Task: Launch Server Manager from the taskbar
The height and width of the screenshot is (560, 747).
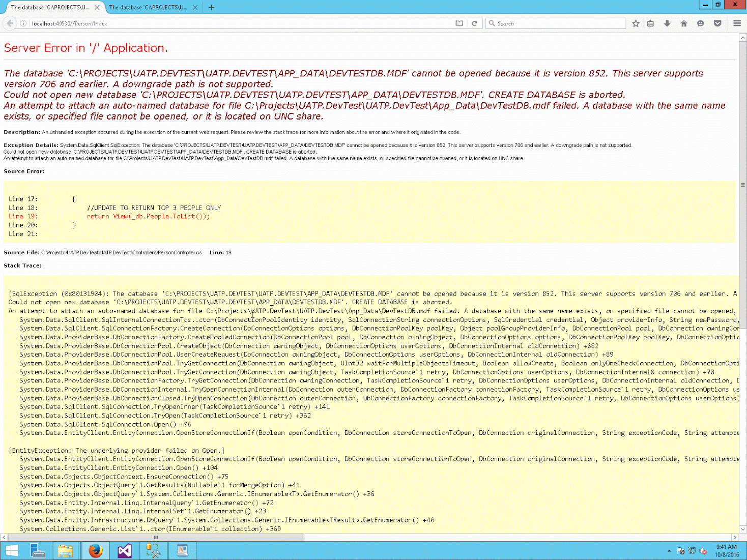Action: (x=38, y=551)
